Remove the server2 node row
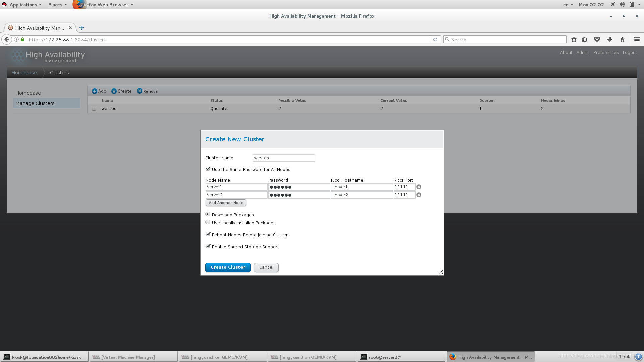Viewport: 644px width, 362px height. click(419, 195)
